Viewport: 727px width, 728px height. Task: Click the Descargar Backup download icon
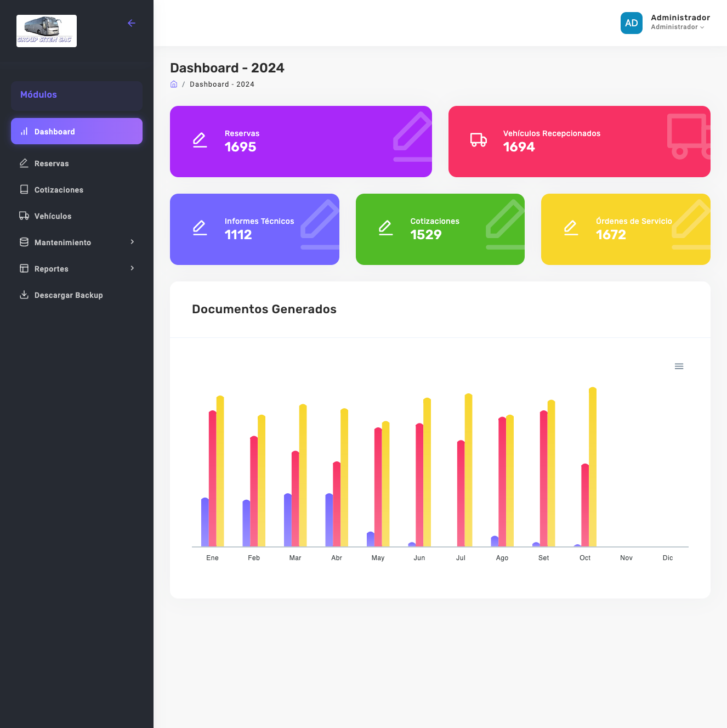[24, 295]
